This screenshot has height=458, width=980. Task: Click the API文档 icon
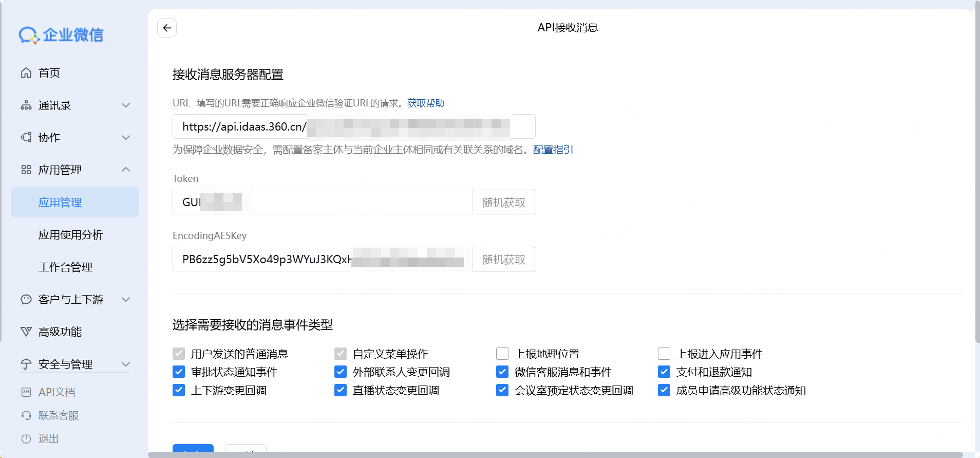[26, 392]
